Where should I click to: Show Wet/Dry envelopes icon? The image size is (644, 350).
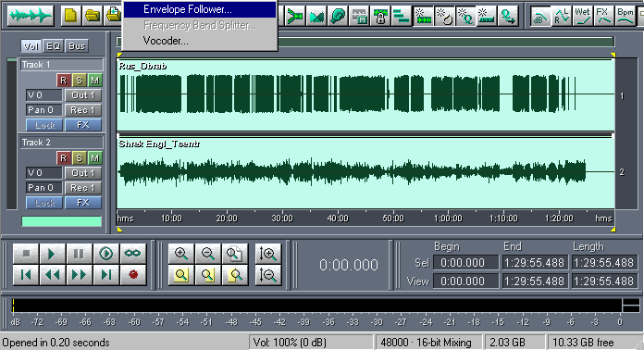[582, 17]
